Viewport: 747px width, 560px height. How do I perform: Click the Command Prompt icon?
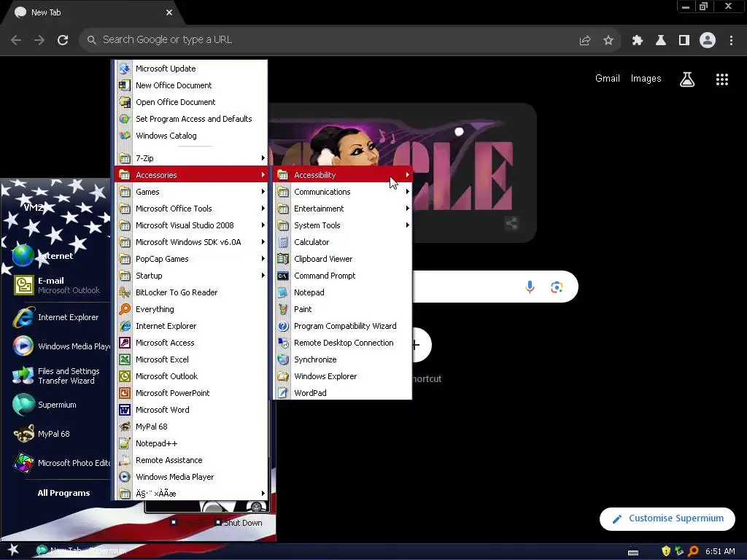(283, 276)
